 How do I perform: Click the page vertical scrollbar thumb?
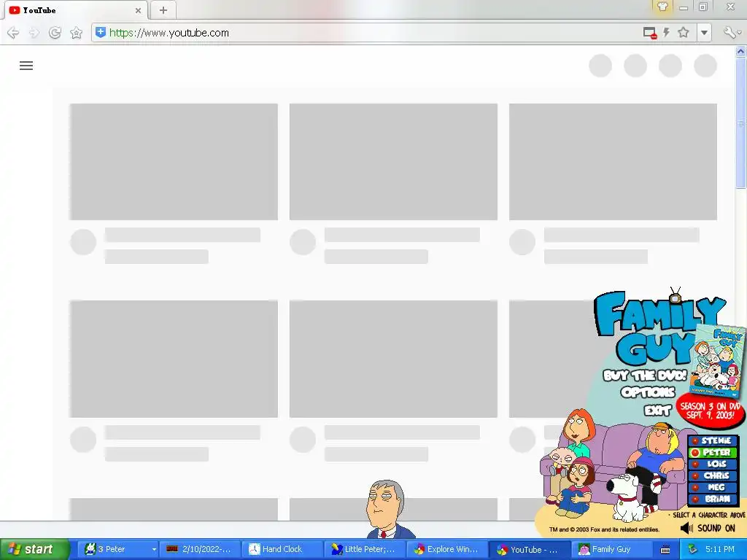[741, 122]
